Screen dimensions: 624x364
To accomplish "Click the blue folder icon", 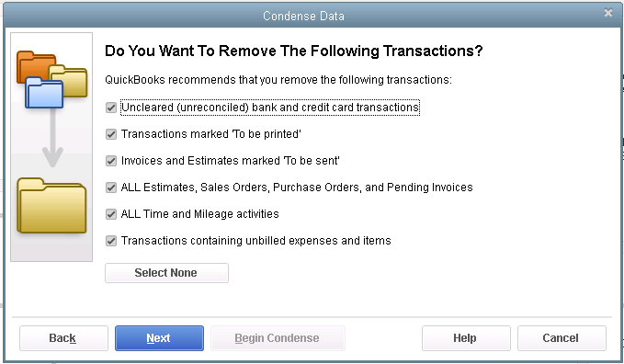I will point(44,93).
